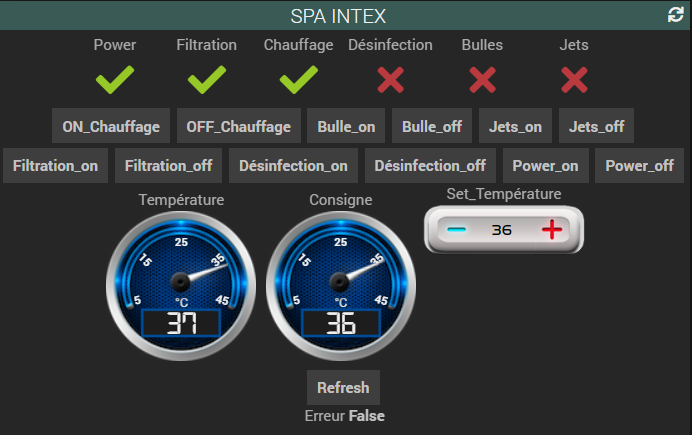The height and width of the screenshot is (435, 692).
Task: Deactivate jets using Jets_off
Action: point(596,126)
